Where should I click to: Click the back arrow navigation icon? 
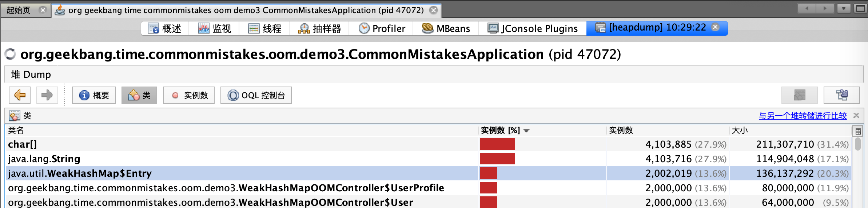pos(20,95)
